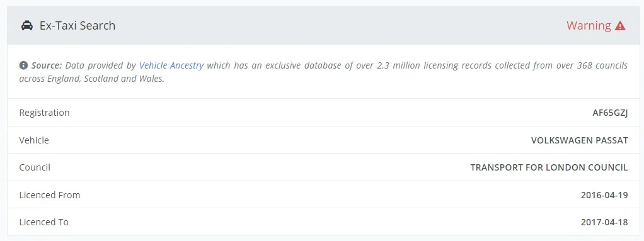Click the 'across England, Scotland and Wales' text
This screenshot has width=644, height=241.
(x=91, y=79)
